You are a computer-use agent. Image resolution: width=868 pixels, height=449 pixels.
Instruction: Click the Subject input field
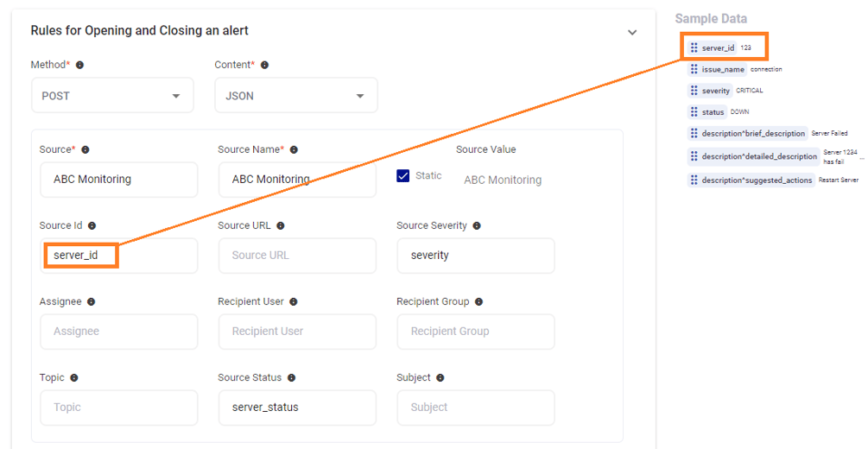coord(476,408)
